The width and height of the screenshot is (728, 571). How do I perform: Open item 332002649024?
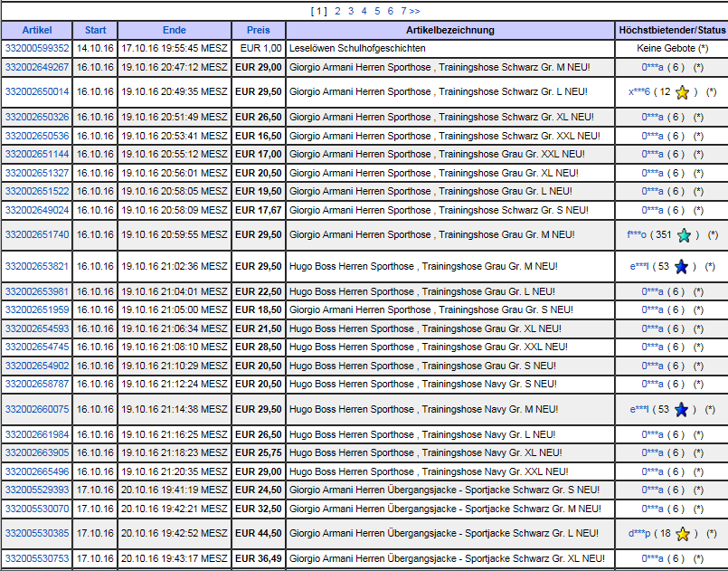click(x=37, y=211)
